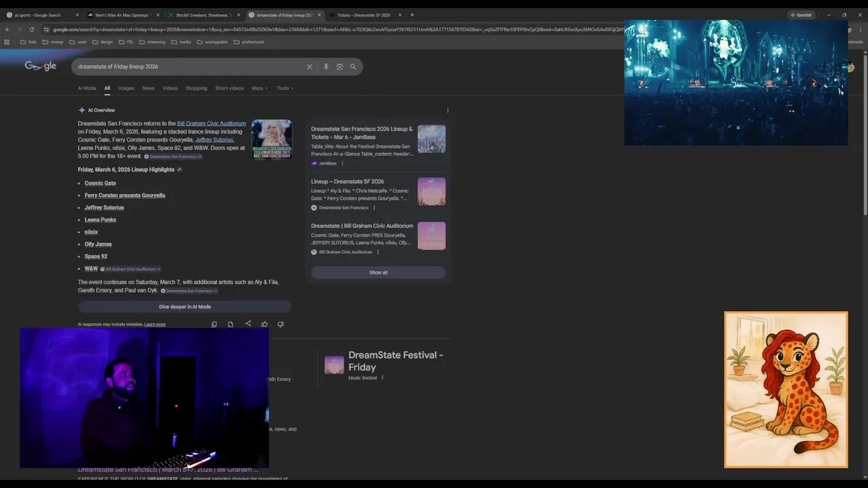Open Leena Punks lineup entry
Viewport: 868px width, 488px height.
[x=100, y=220]
